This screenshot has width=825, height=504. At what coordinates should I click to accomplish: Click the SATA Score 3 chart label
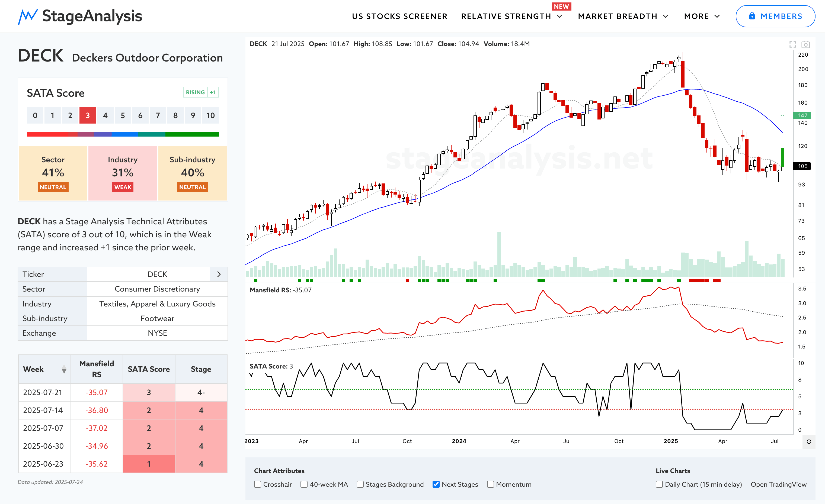tap(271, 366)
